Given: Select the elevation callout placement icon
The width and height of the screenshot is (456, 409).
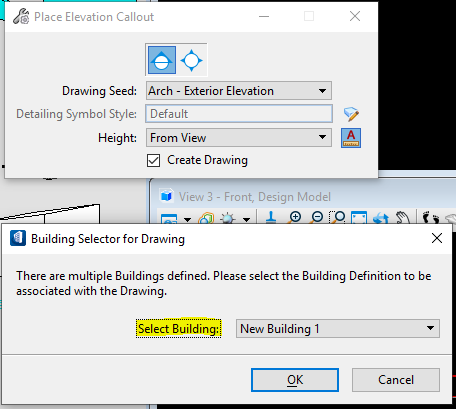Looking at the screenshot, I should (162, 60).
